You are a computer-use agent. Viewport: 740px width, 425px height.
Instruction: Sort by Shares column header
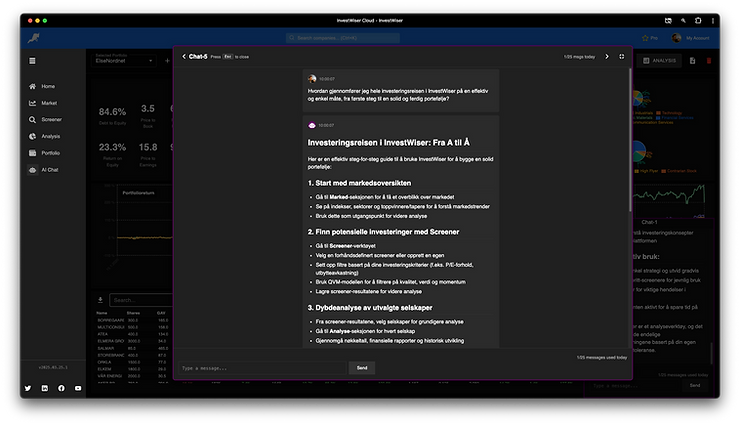pyautogui.click(x=133, y=313)
